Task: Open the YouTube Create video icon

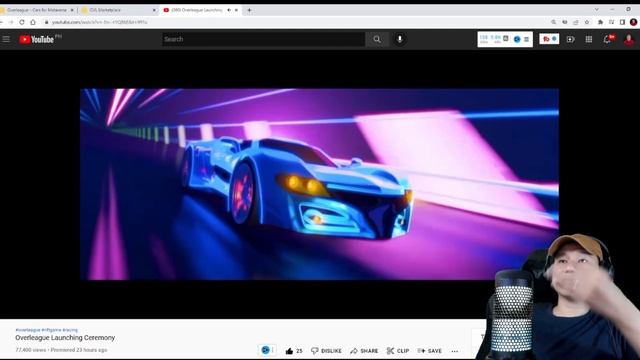Action: (570, 39)
